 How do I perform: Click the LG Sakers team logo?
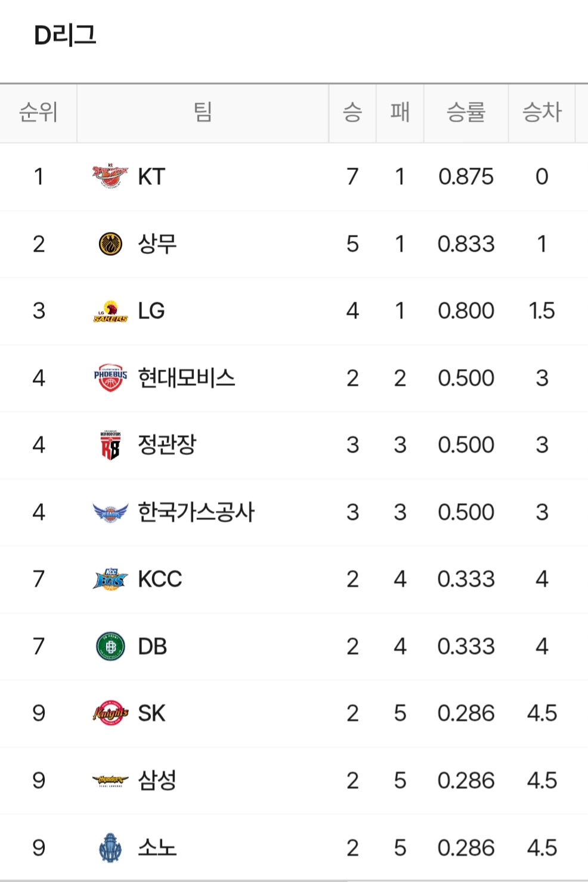[x=110, y=311]
